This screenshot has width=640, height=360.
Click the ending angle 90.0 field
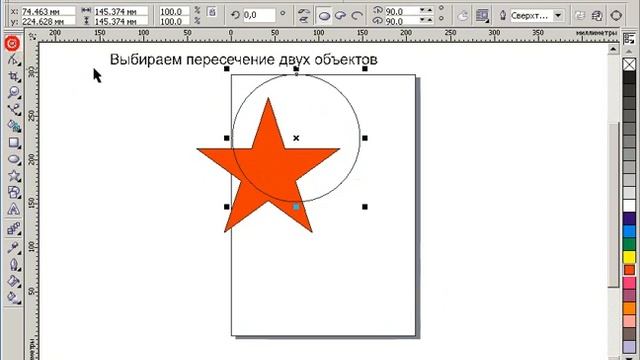(x=401, y=21)
